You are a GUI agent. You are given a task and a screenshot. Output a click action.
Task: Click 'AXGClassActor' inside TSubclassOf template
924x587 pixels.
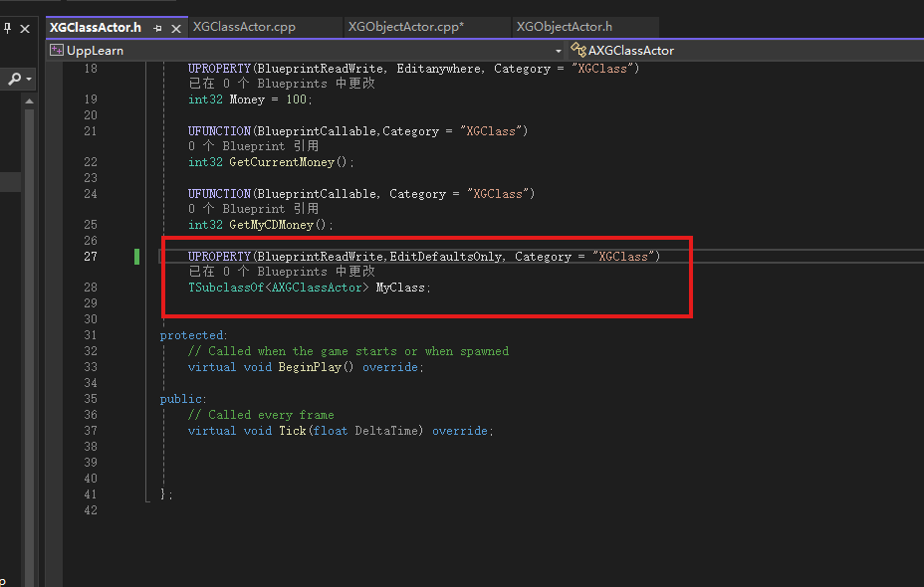point(317,288)
